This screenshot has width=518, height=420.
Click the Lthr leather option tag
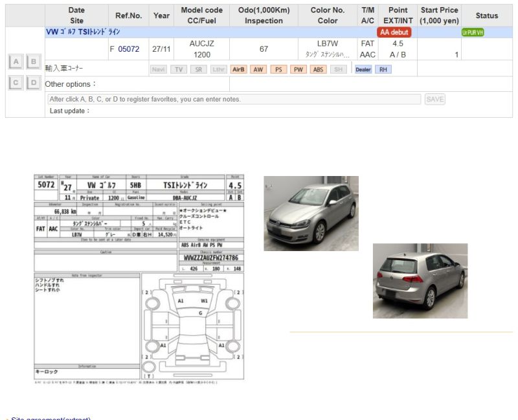pos(218,69)
